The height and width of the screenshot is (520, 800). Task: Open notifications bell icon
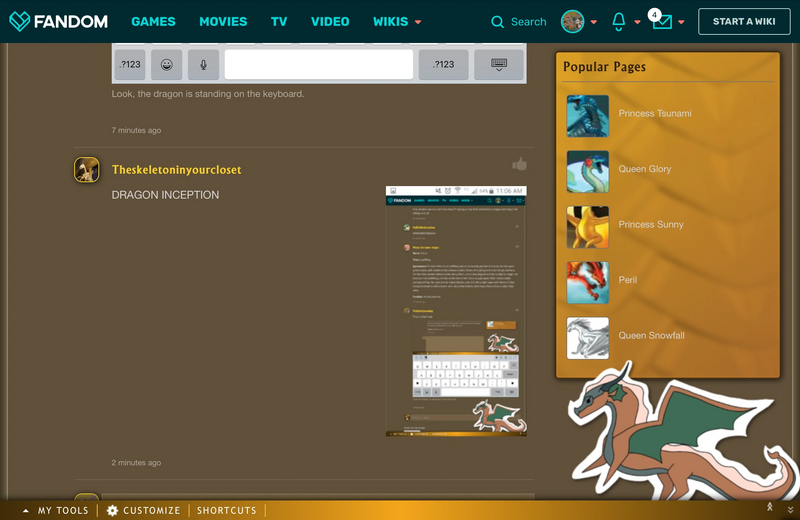tap(618, 21)
